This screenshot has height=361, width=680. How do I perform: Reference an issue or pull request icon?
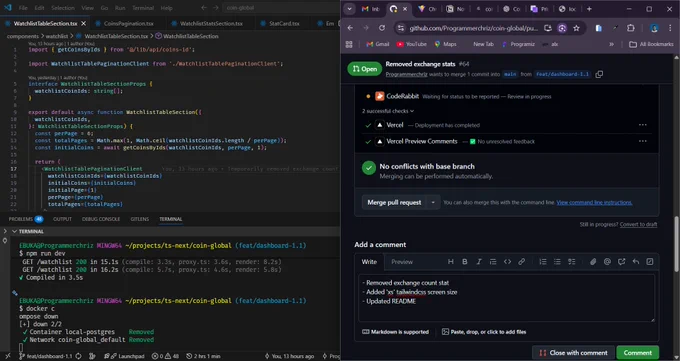coord(621,262)
